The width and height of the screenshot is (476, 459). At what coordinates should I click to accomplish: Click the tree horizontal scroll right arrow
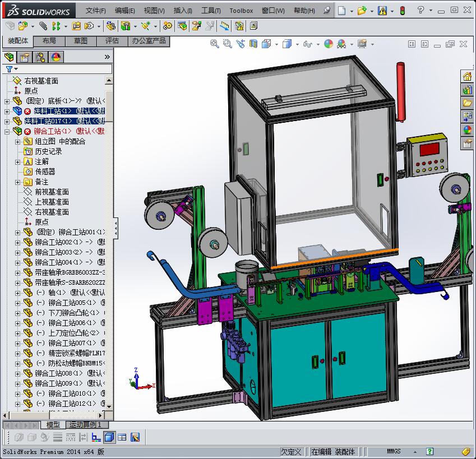coord(100,415)
